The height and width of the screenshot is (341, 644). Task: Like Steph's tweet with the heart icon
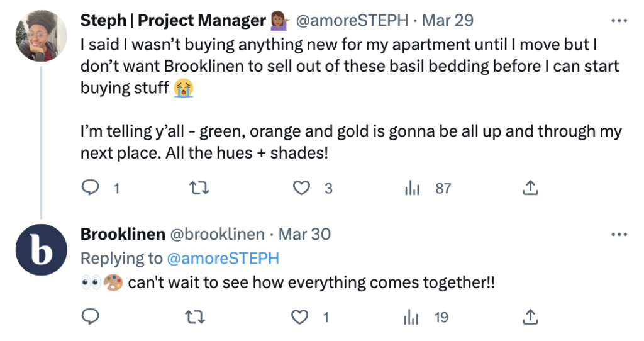[x=303, y=187]
